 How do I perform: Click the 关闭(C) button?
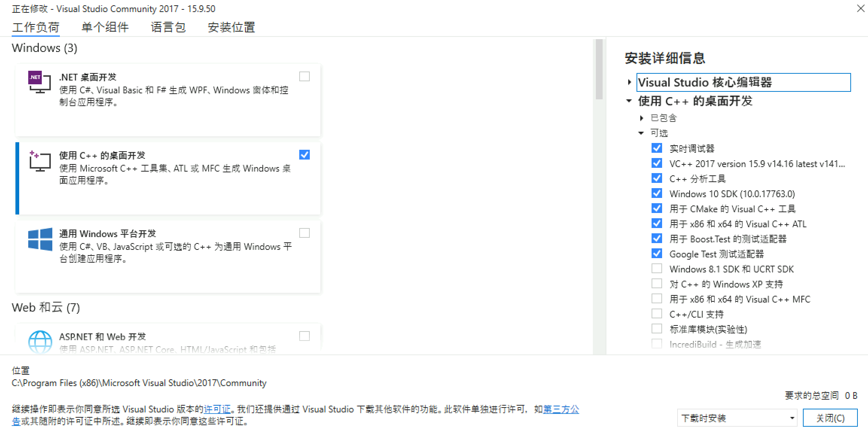(830, 418)
